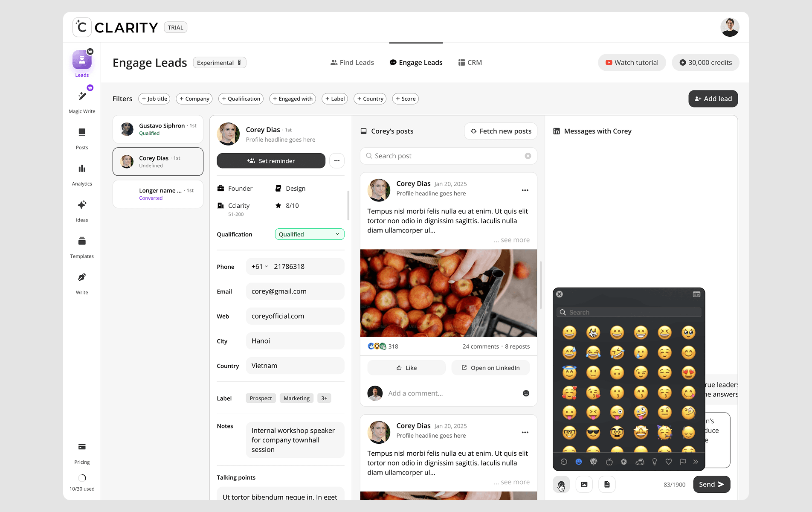Like Corey's first post
The height and width of the screenshot is (512, 812).
406,368
